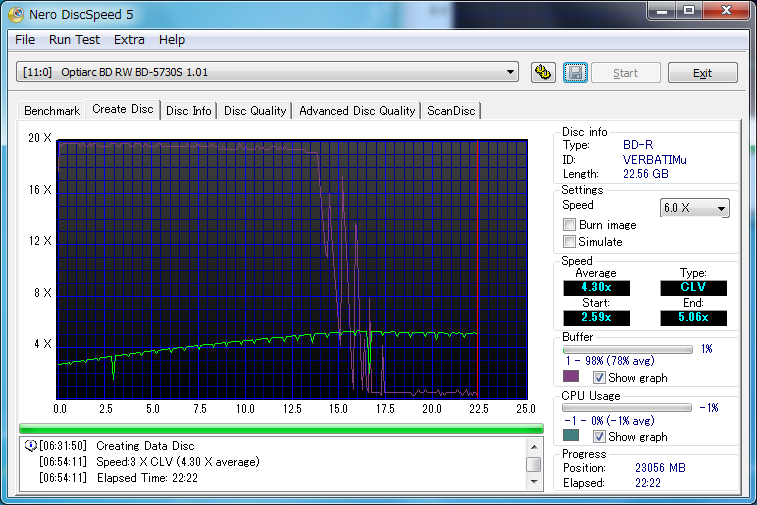
Task: Open the File menu
Action: tap(25, 40)
